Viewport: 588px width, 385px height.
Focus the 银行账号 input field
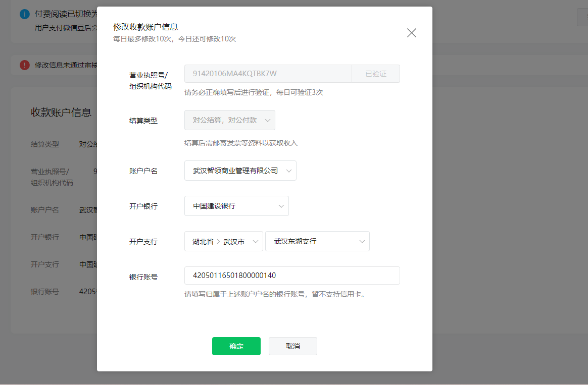coord(292,276)
